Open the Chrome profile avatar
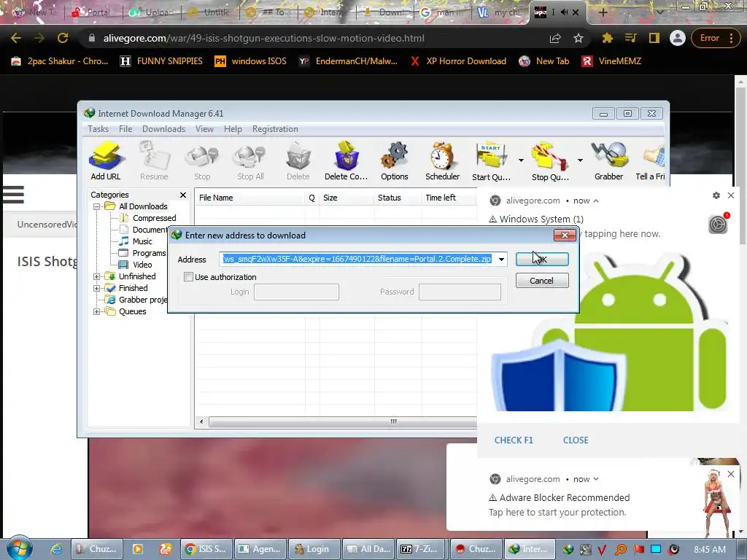This screenshot has width=747, height=560. tap(677, 38)
